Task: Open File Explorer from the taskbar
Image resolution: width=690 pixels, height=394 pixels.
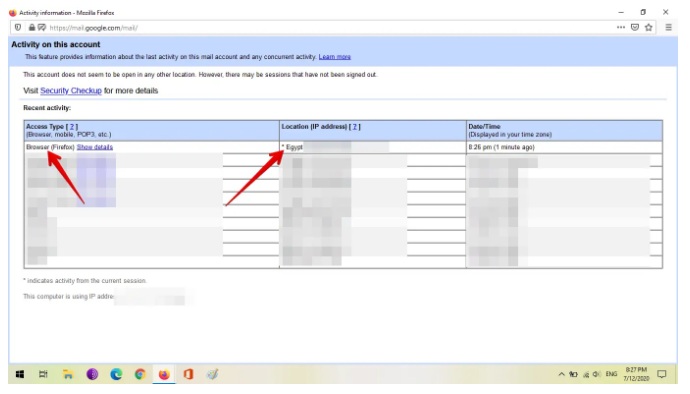Action: point(68,374)
